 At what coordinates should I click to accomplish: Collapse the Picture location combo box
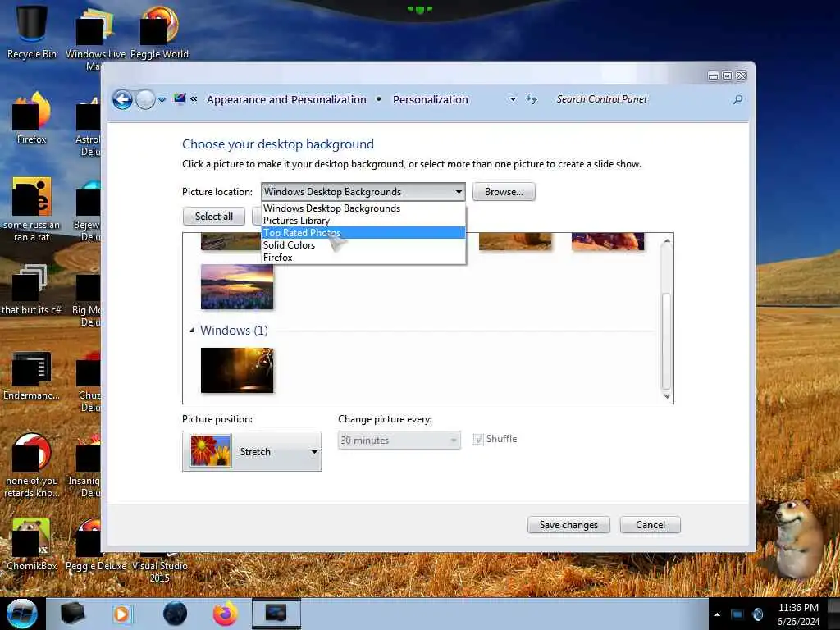coord(363,192)
